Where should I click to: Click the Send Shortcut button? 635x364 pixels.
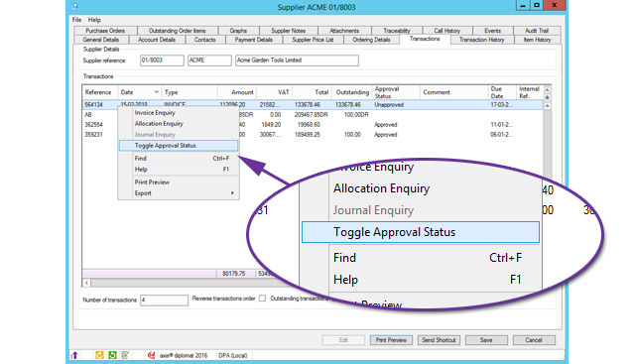(439, 340)
